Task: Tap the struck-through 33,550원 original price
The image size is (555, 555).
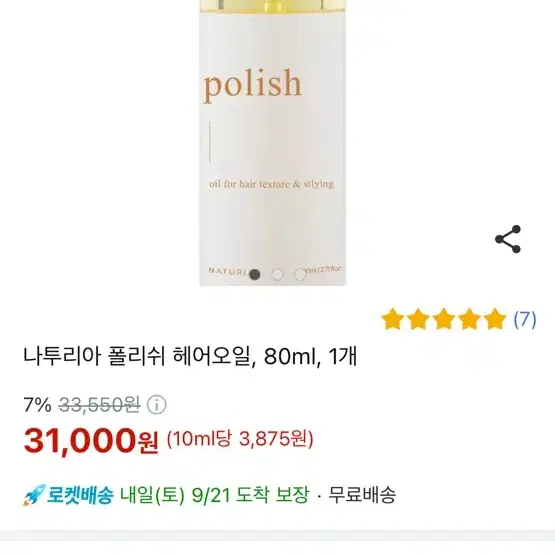Action: pos(99,405)
